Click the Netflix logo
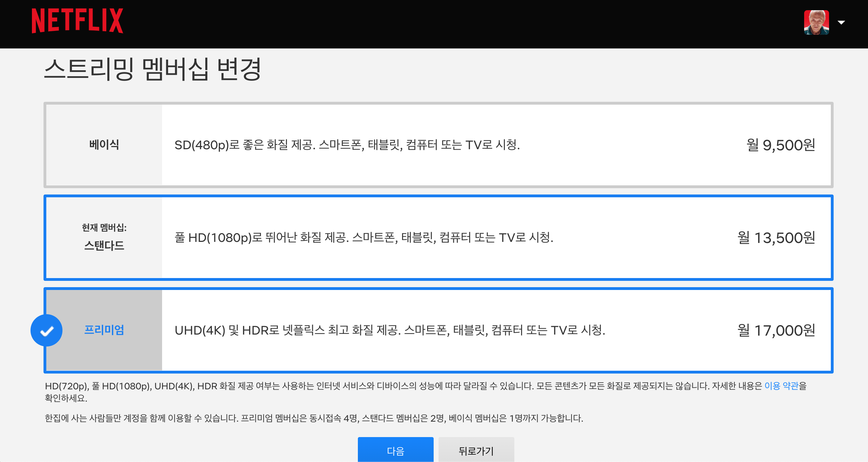Image resolution: width=868 pixels, height=462 pixels. coord(78,21)
